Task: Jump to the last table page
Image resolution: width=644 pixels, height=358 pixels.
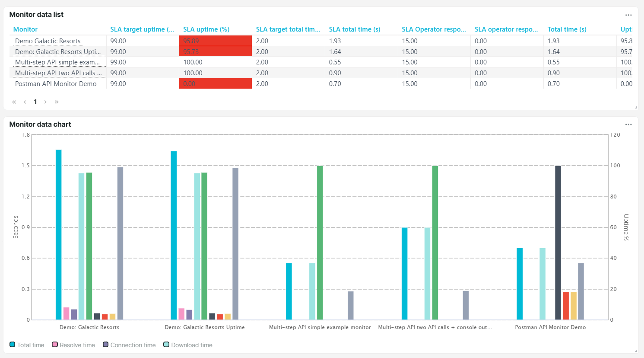Action: 57,102
